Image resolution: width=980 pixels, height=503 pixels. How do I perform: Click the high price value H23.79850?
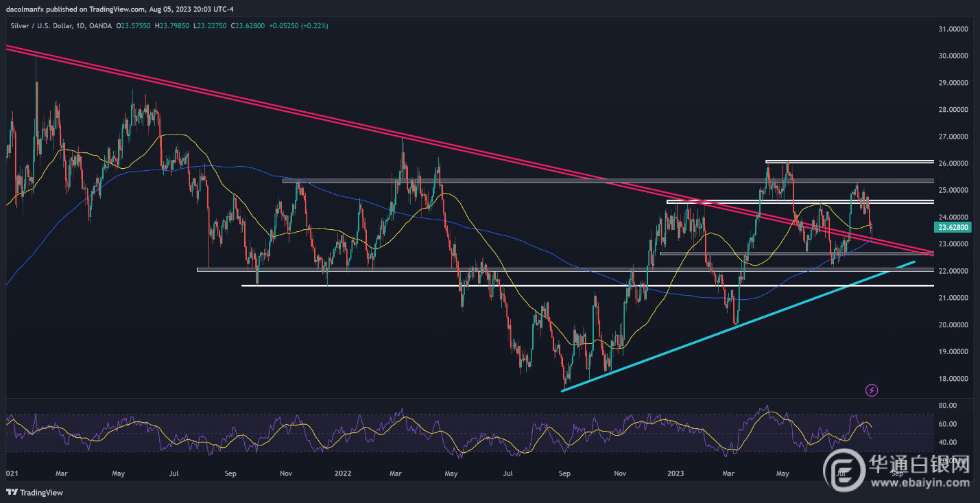174,25
